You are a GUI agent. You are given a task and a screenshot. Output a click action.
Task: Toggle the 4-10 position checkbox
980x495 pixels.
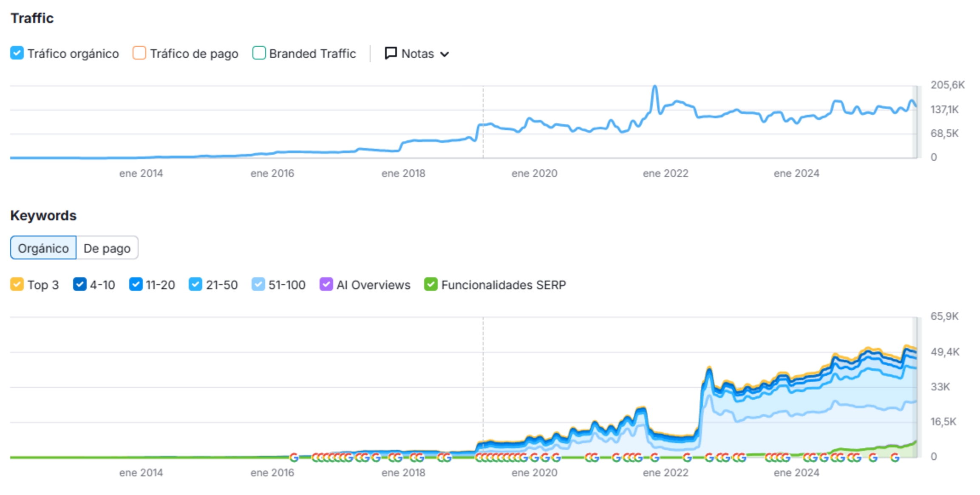coord(79,284)
